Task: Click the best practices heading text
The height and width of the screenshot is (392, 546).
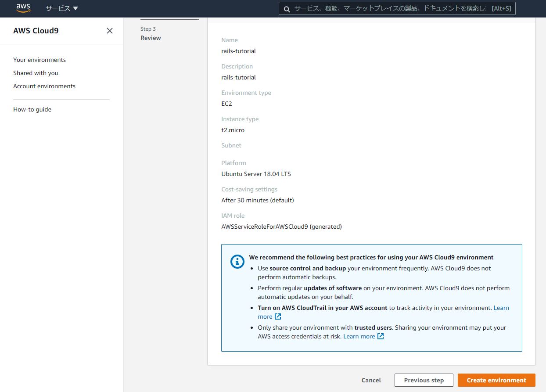Action: pos(371,257)
